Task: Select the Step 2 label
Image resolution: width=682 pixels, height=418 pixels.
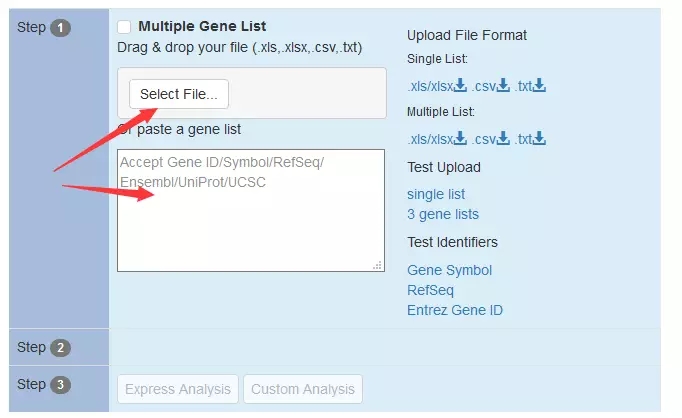Action: (x=43, y=348)
